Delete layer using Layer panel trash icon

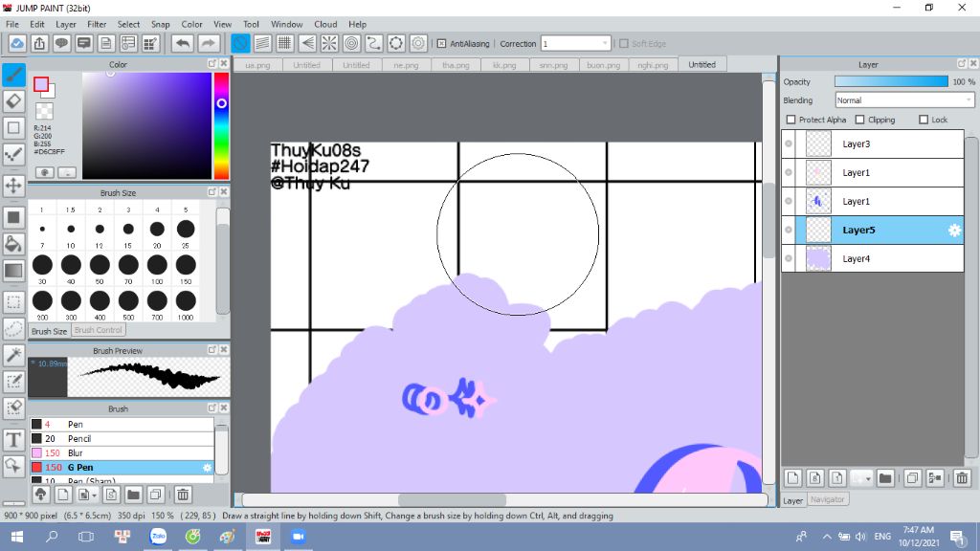click(x=962, y=478)
